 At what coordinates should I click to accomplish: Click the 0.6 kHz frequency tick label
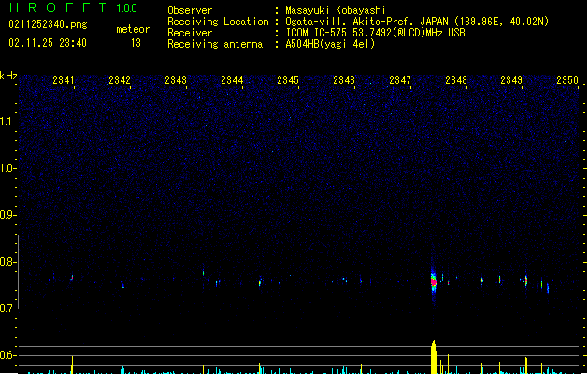pyautogui.click(x=7, y=355)
